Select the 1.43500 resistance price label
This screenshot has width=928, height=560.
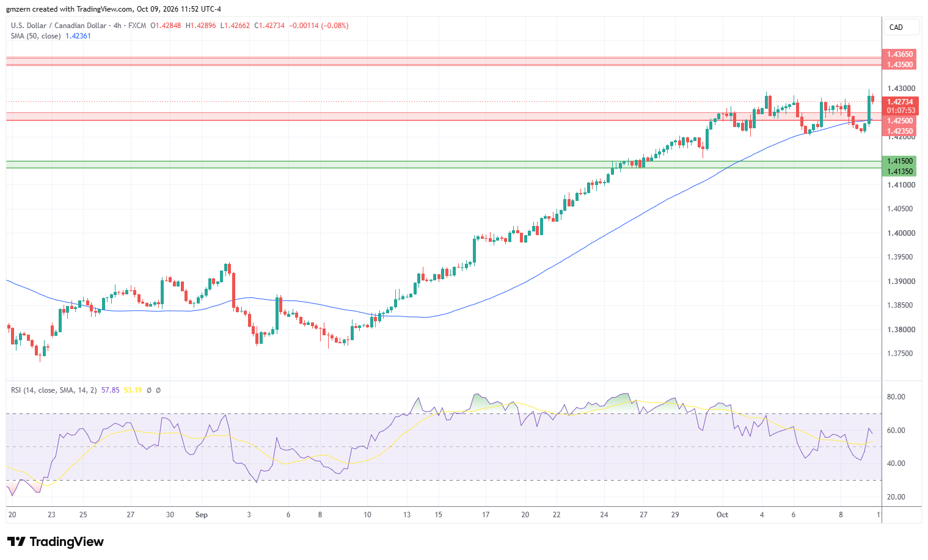(x=900, y=65)
